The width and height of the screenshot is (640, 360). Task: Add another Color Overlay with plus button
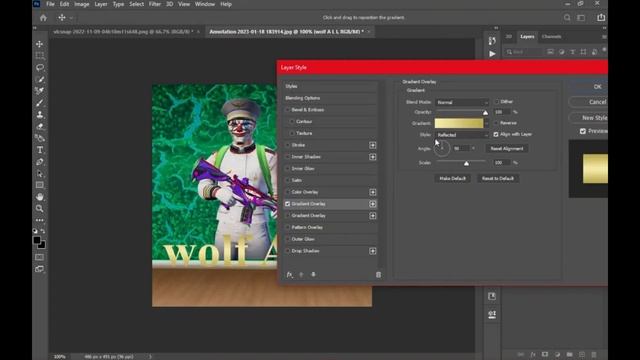[x=373, y=192]
